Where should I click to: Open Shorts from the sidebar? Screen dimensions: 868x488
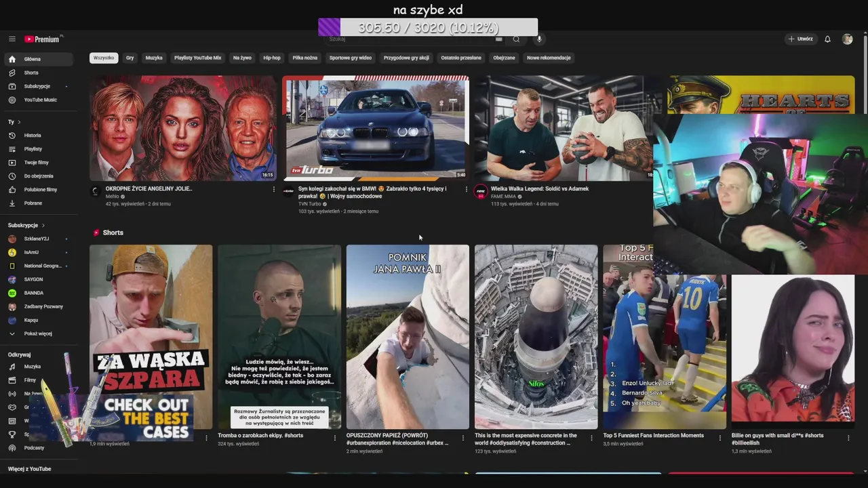pyautogui.click(x=39, y=73)
